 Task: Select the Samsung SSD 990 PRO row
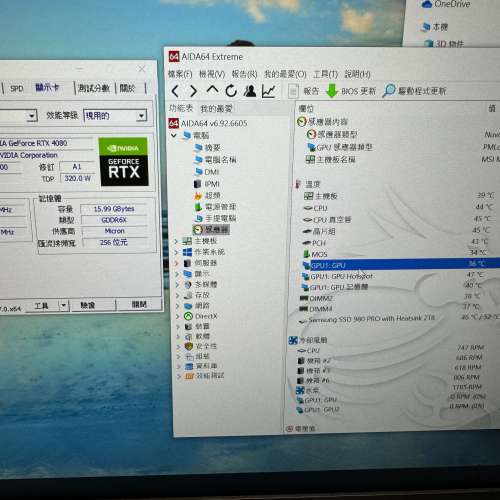pyautogui.click(x=399, y=319)
